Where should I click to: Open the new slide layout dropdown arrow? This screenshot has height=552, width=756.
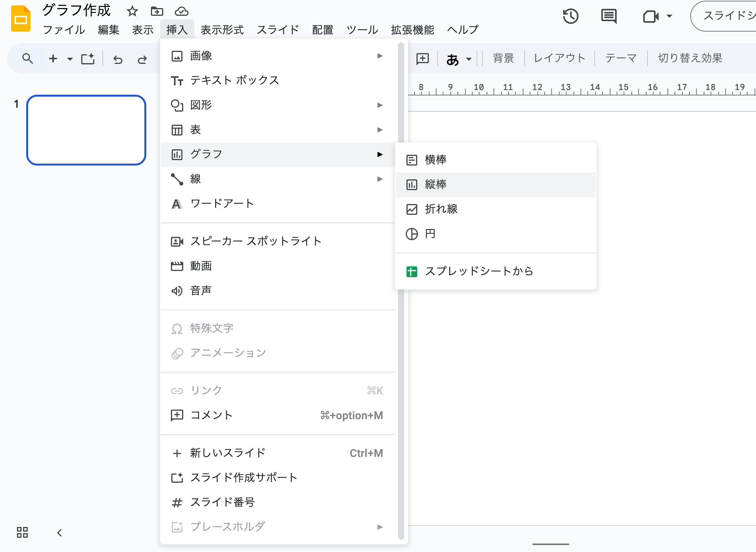[x=69, y=59]
